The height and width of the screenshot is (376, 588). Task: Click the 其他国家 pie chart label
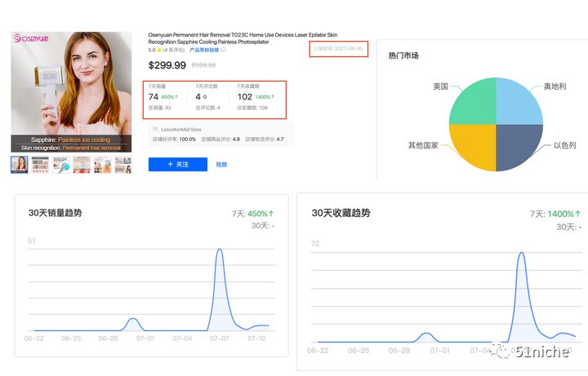pos(423,145)
